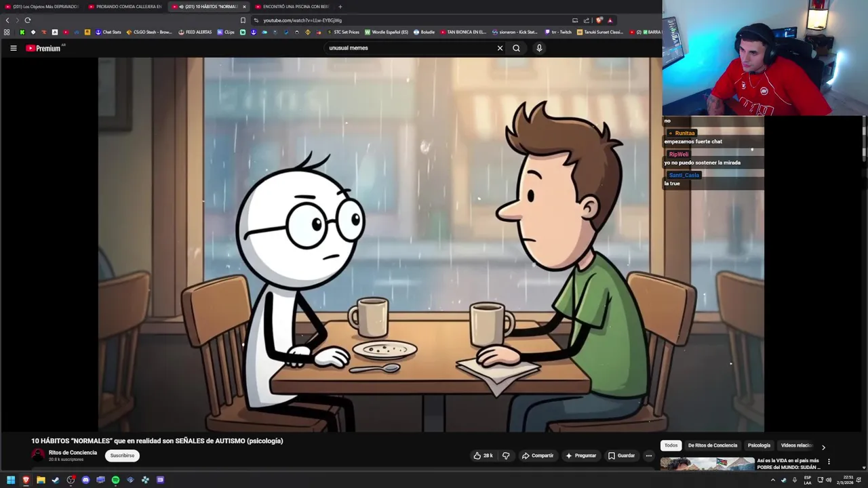Open the 'Tanuki Sunset Classi...' bookmark
The image size is (868, 488).
coord(601,32)
